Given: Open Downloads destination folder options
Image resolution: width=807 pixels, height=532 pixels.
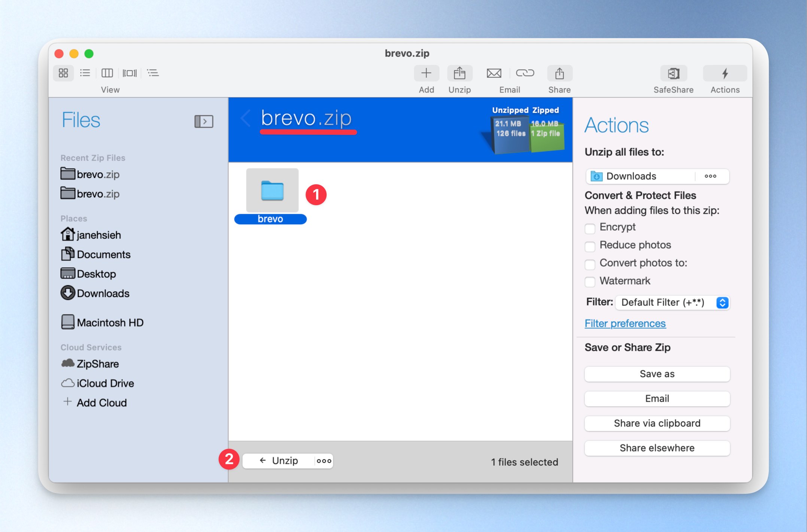Looking at the screenshot, I should point(710,176).
